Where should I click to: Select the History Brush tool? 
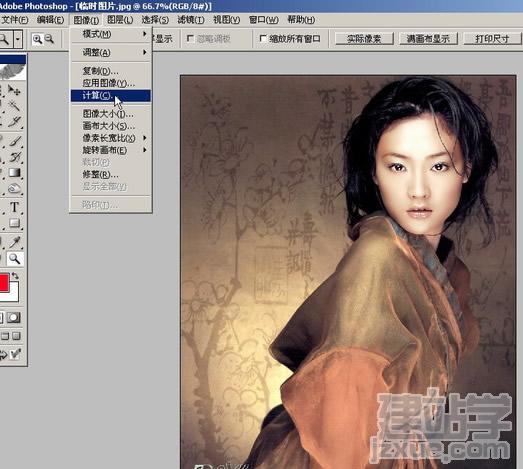click(14, 156)
